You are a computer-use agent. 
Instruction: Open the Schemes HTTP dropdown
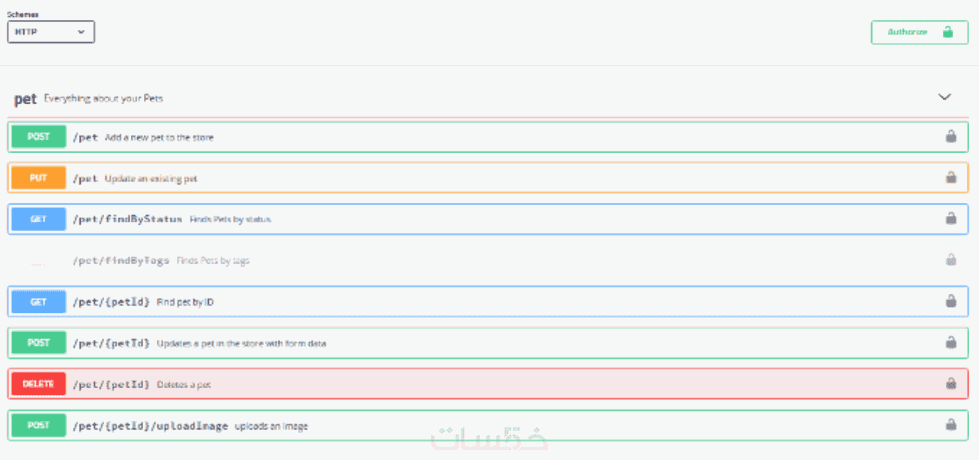[x=51, y=32]
